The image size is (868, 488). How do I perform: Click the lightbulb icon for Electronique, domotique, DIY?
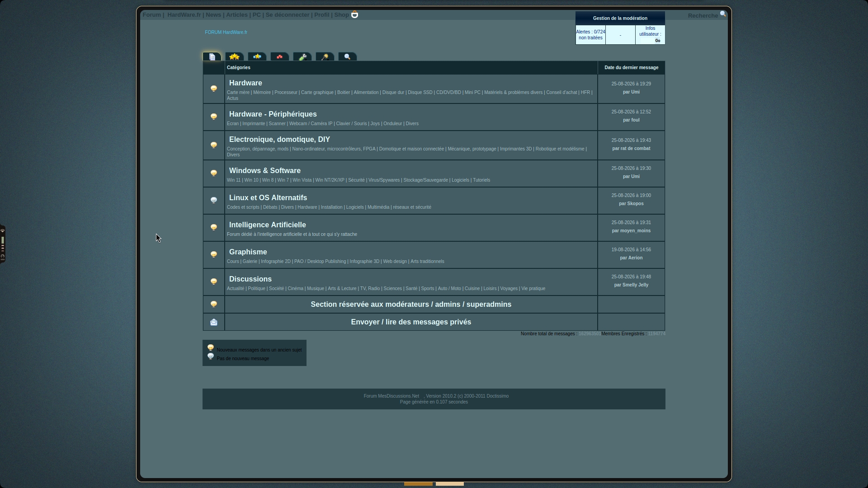pyautogui.click(x=214, y=145)
